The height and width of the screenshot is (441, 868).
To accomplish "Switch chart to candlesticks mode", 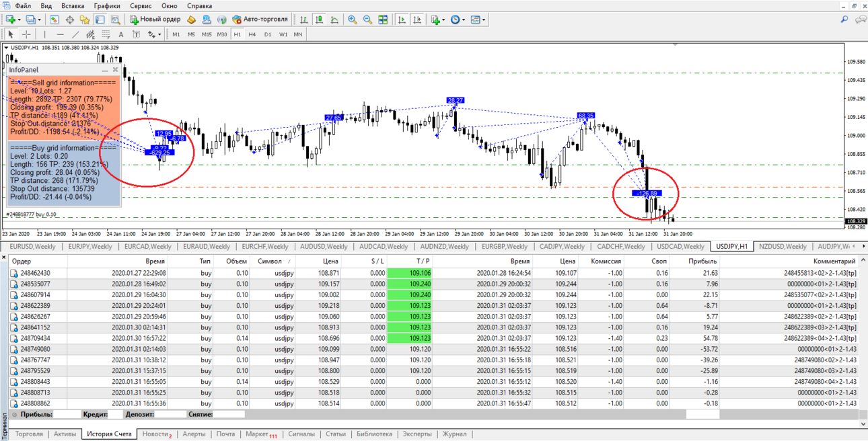I will click(319, 19).
